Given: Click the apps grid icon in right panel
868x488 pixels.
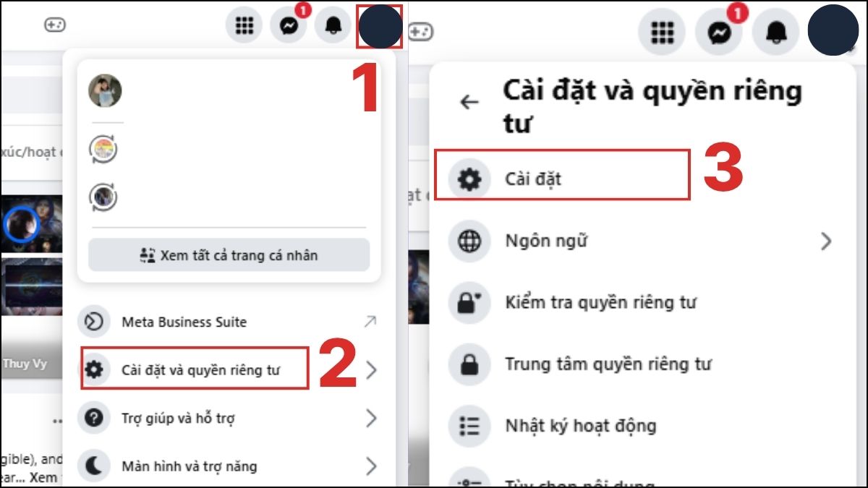Looking at the screenshot, I should tap(661, 31).
